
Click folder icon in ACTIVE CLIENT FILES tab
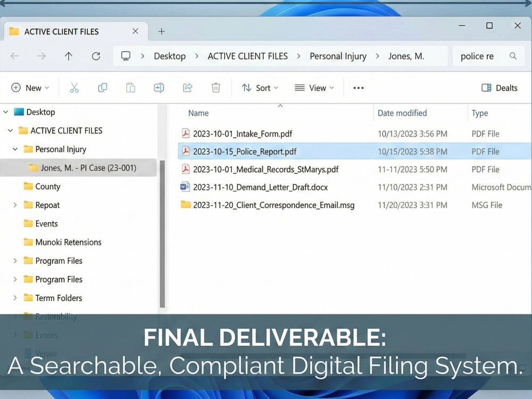point(14,31)
